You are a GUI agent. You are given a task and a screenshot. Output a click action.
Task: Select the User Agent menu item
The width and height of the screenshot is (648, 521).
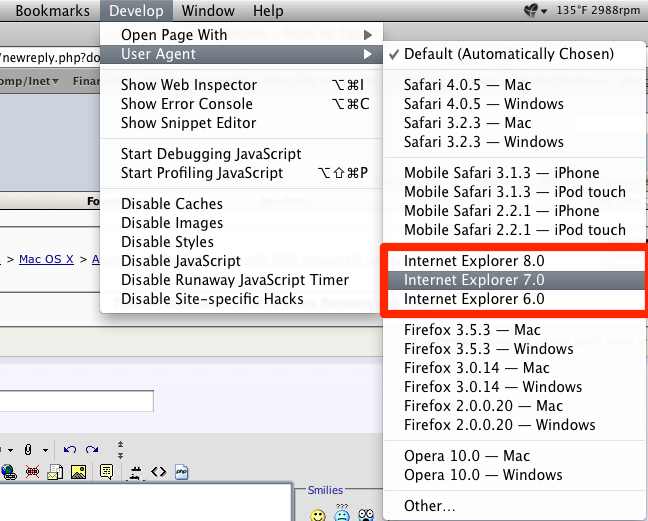coord(242,54)
